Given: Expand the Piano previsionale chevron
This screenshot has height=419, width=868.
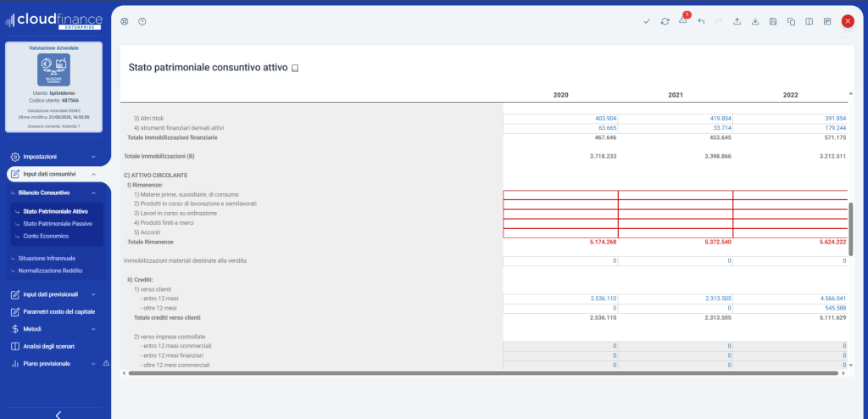Looking at the screenshot, I should click(x=93, y=364).
